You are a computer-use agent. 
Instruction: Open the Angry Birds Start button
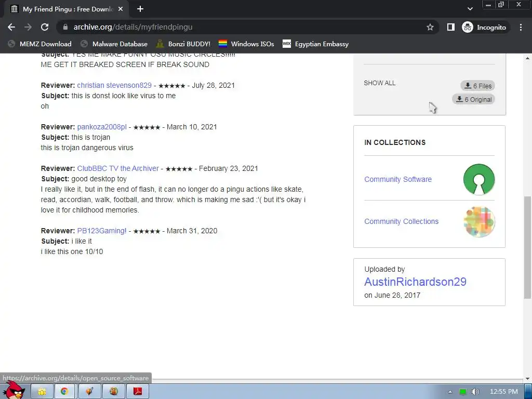point(14,390)
